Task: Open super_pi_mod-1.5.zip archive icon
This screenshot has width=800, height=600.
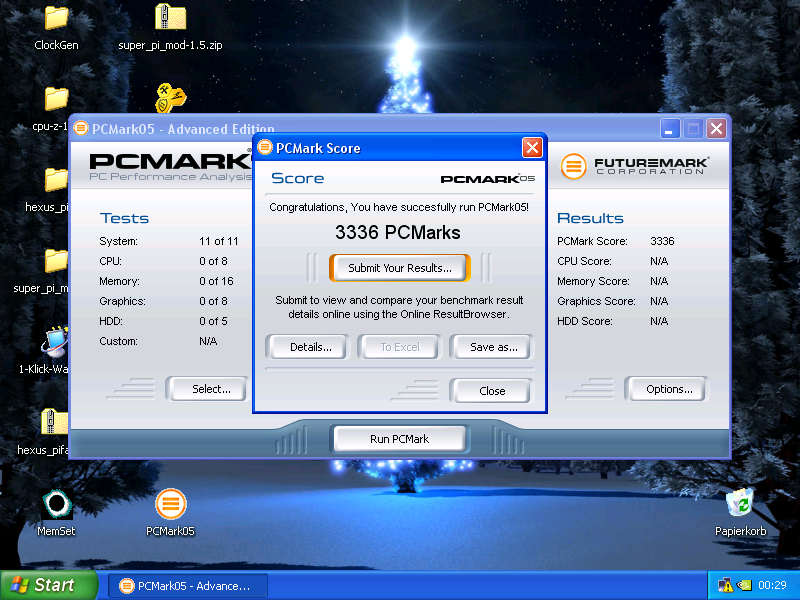Action: 170,18
